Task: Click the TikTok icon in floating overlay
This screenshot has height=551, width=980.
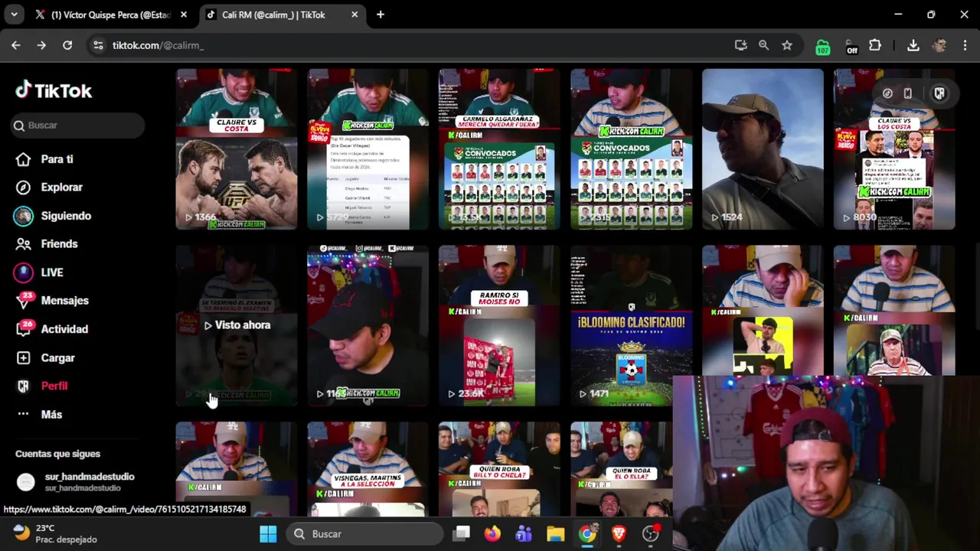Action: pos(887,93)
